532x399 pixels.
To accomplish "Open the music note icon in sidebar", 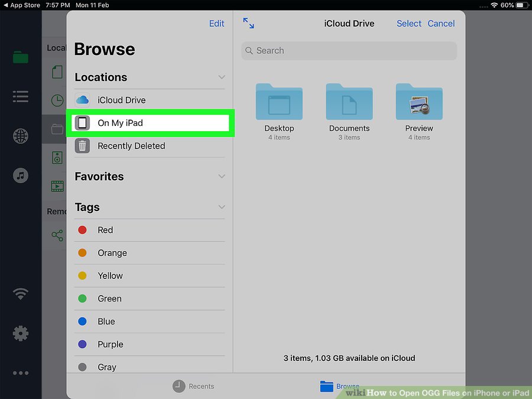I will click(x=20, y=176).
